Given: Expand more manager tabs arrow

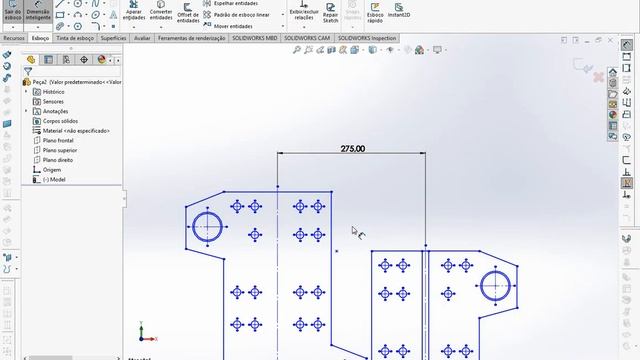Looking at the screenshot, I should (118, 60).
